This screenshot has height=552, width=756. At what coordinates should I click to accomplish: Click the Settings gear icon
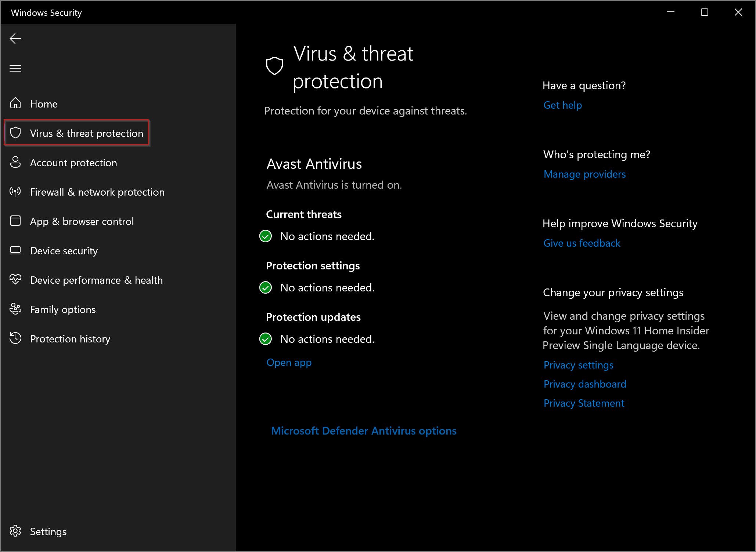(15, 531)
